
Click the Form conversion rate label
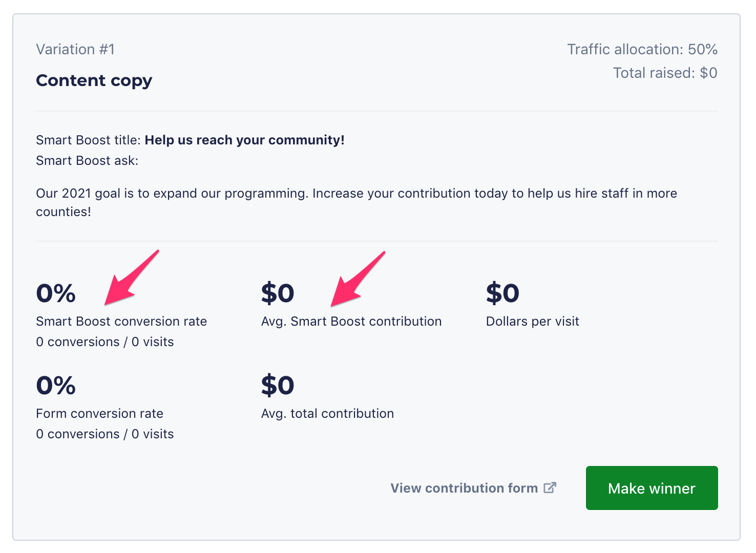[x=99, y=413]
